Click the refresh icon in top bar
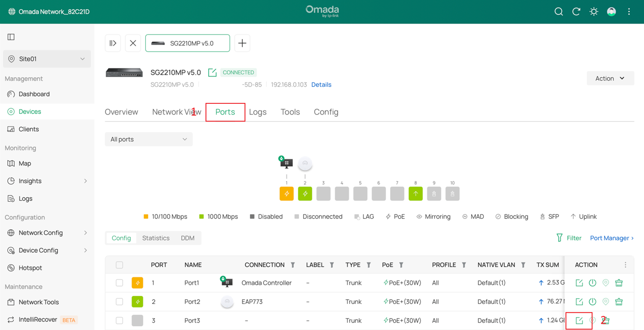This screenshot has height=330, width=644. pos(576,12)
